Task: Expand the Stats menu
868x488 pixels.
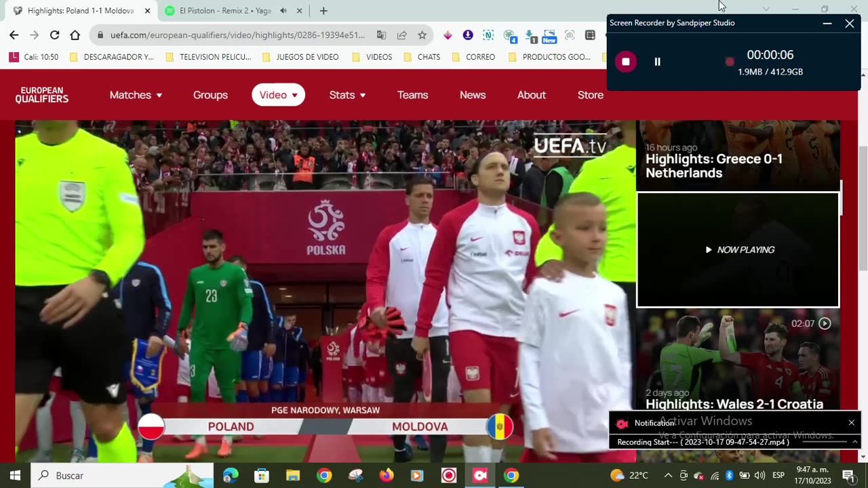Action: 347,95
